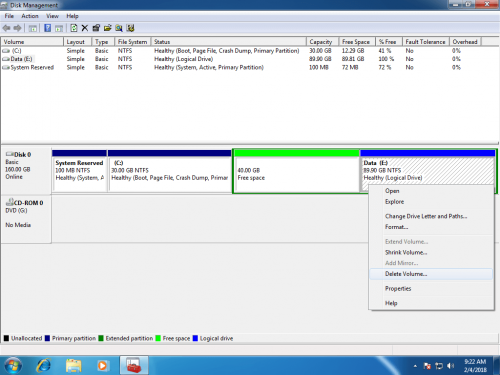
Task: Click the Properties toolbar icon
Action: click(96, 28)
